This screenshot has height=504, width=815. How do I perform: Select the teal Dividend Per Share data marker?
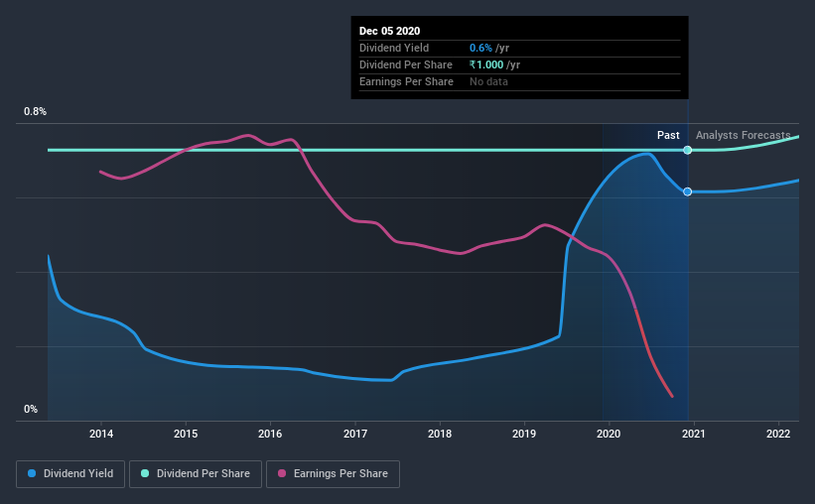coord(688,150)
